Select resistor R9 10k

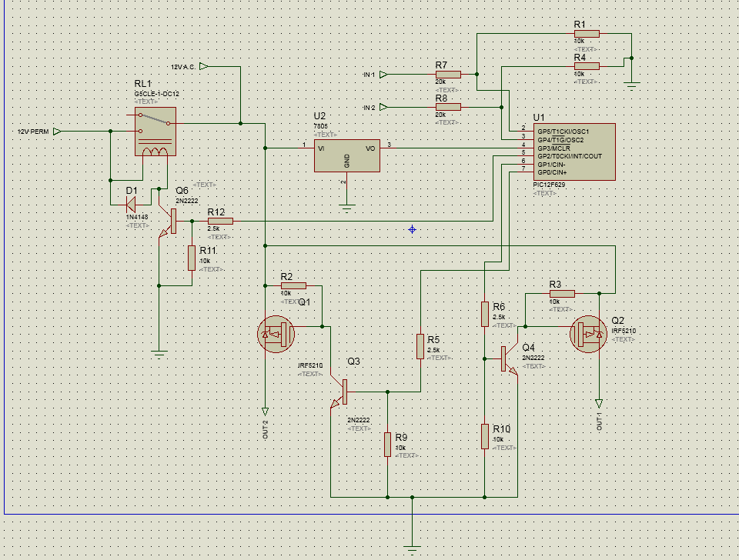point(387,444)
